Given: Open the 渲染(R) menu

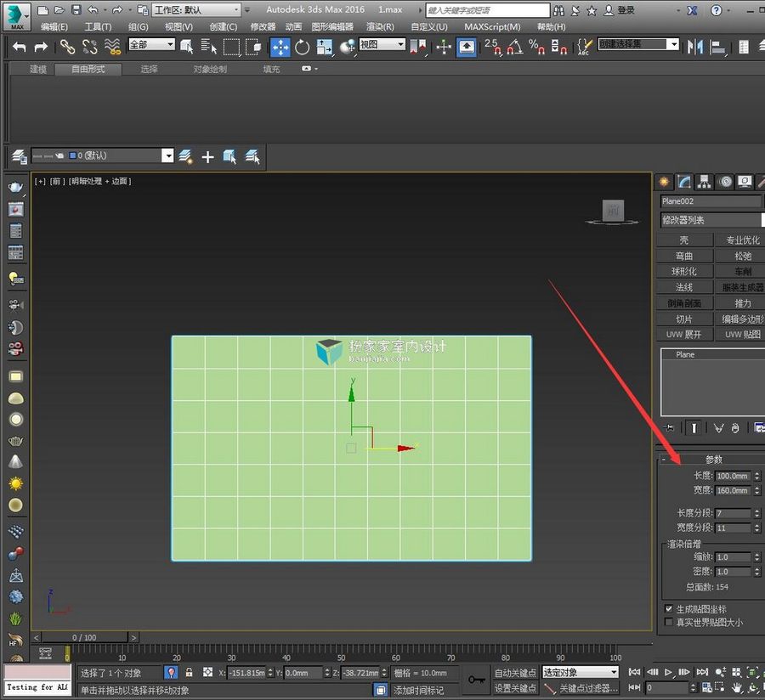Looking at the screenshot, I should (x=380, y=27).
